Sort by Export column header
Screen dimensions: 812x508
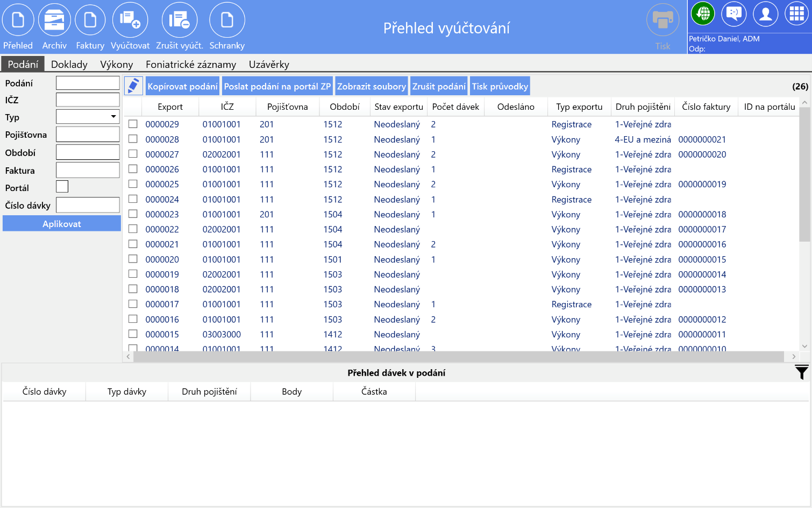[170, 107]
